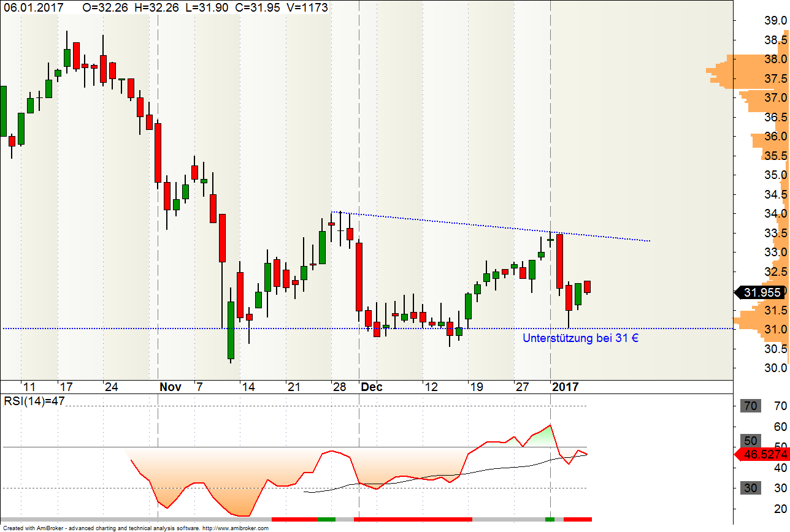Click the price axis label 38.5
The height and width of the screenshot is (532, 790).
coord(776,40)
